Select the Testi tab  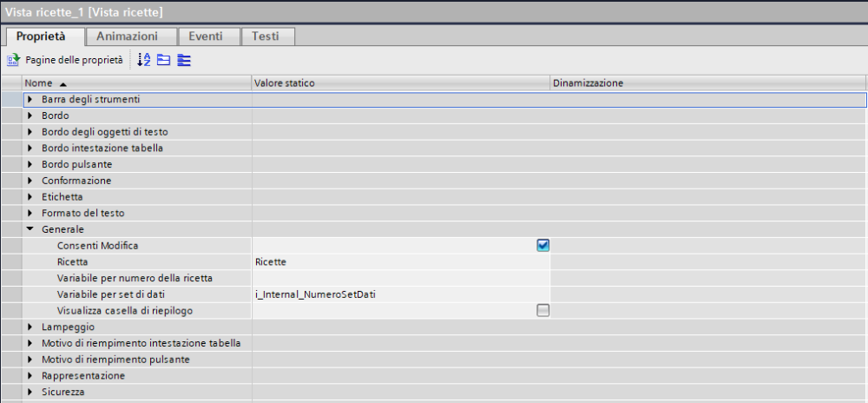coord(266,36)
